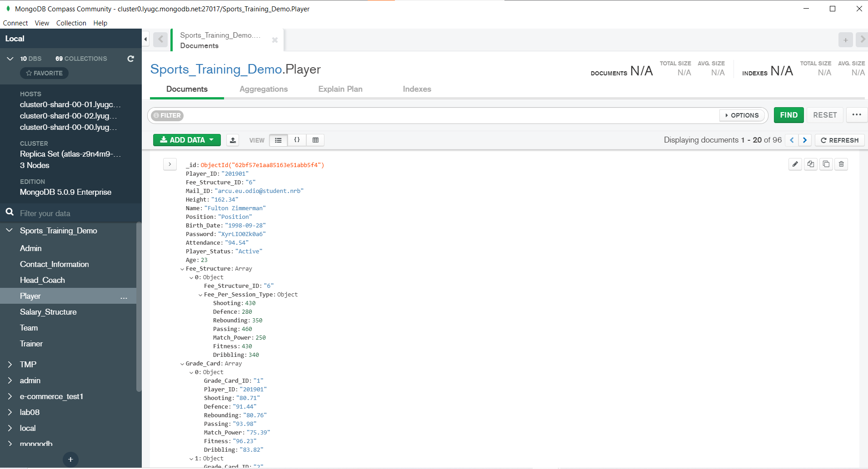Go to next tab arrow
Image resolution: width=868 pixels, height=469 pixels.
pos(862,39)
